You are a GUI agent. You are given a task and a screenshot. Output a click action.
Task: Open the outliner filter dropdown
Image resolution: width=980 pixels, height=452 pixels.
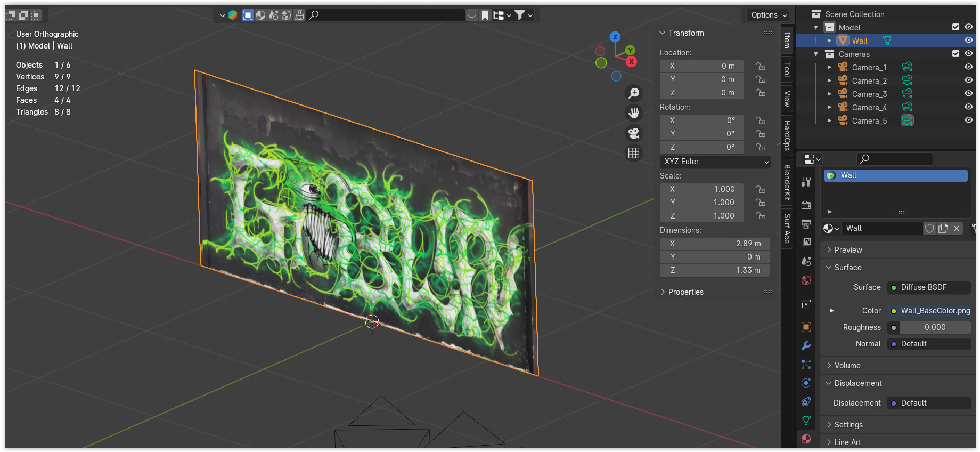[524, 15]
